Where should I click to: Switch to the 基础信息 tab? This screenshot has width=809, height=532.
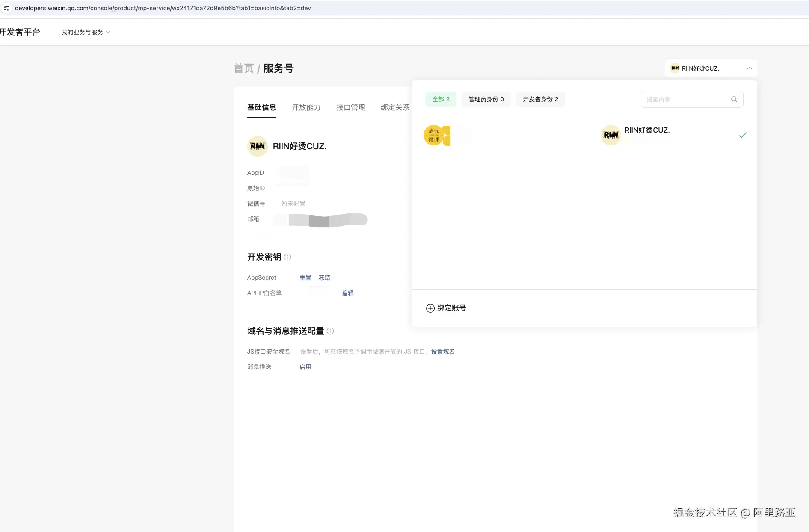[x=262, y=107]
